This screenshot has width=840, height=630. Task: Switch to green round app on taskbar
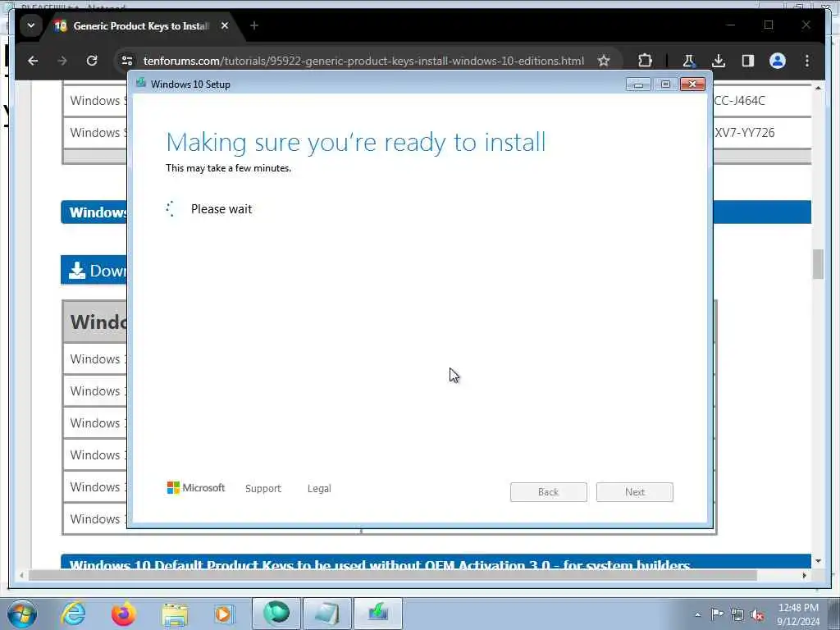tap(276, 614)
